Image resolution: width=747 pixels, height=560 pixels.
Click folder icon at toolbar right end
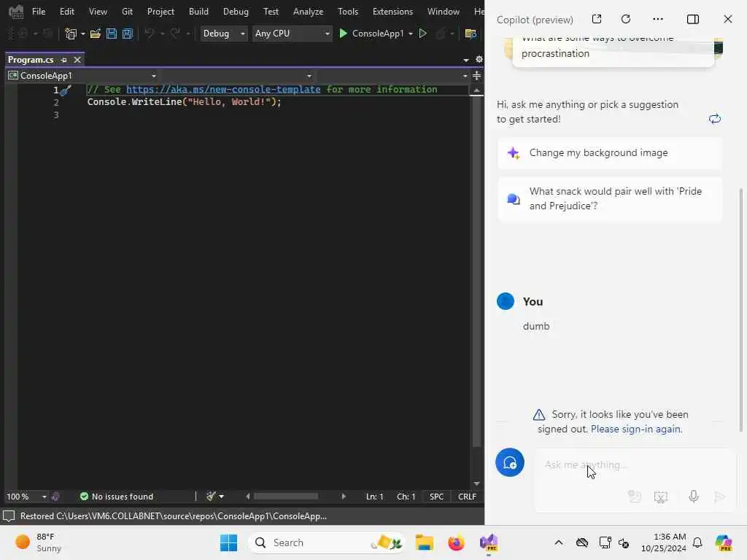[x=471, y=34]
